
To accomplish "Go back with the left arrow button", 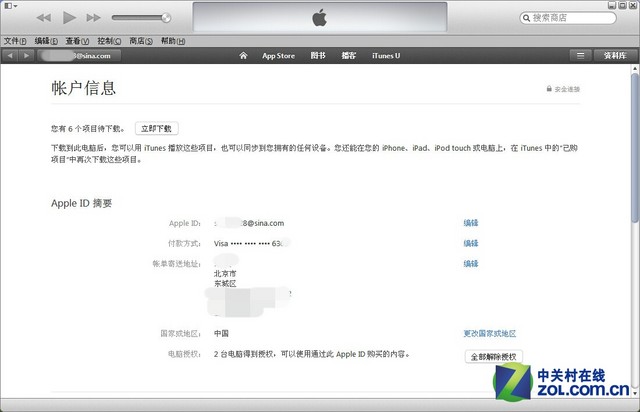I will [x=10, y=56].
